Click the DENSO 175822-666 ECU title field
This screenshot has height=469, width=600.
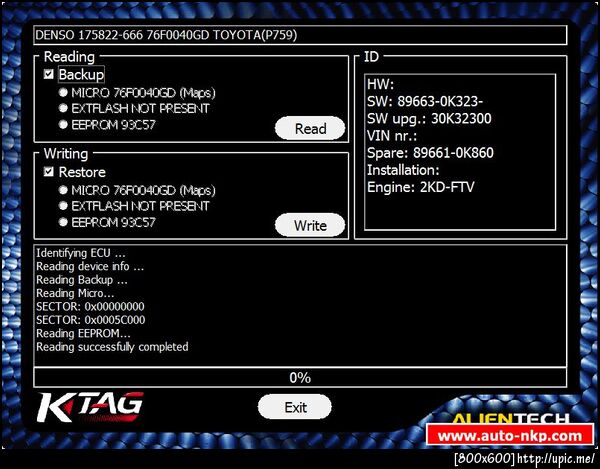click(300, 35)
